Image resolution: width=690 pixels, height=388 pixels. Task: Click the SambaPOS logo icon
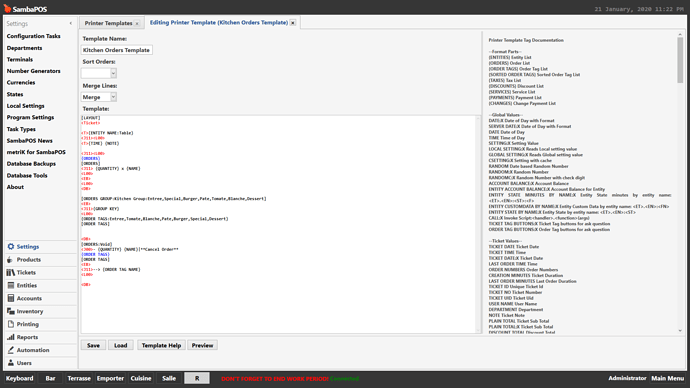[7, 8]
